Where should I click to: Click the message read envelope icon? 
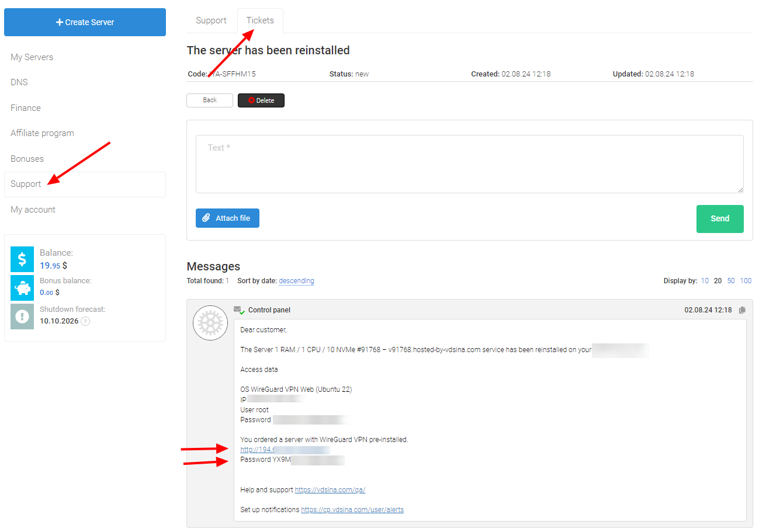click(x=238, y=310)
